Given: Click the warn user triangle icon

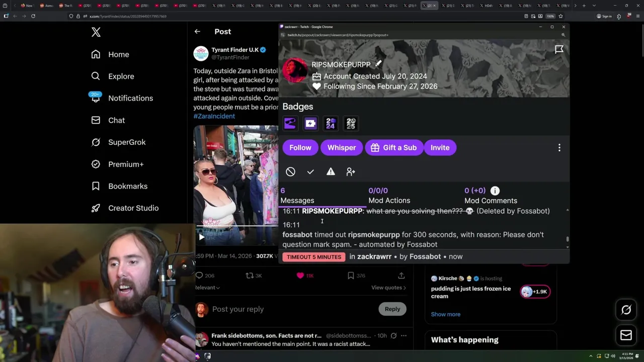Looking at the screenshot, I should [331, 172].
